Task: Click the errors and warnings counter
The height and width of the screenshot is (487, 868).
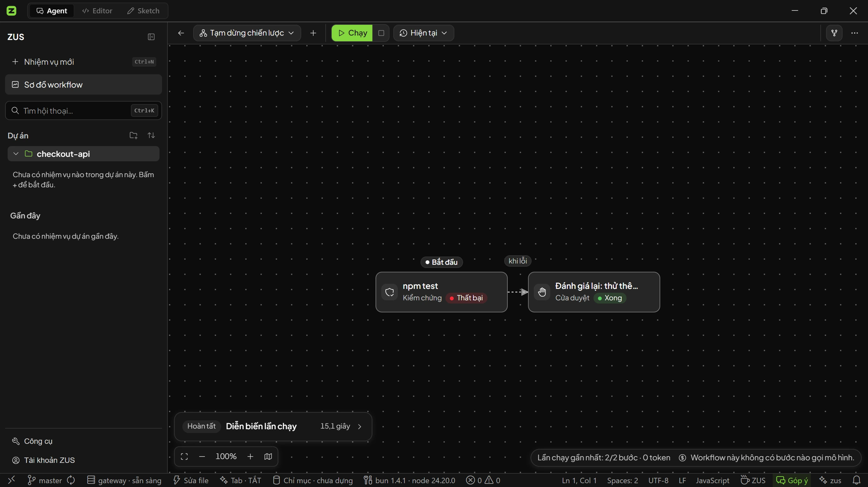Action: click(x=483, y=480)
